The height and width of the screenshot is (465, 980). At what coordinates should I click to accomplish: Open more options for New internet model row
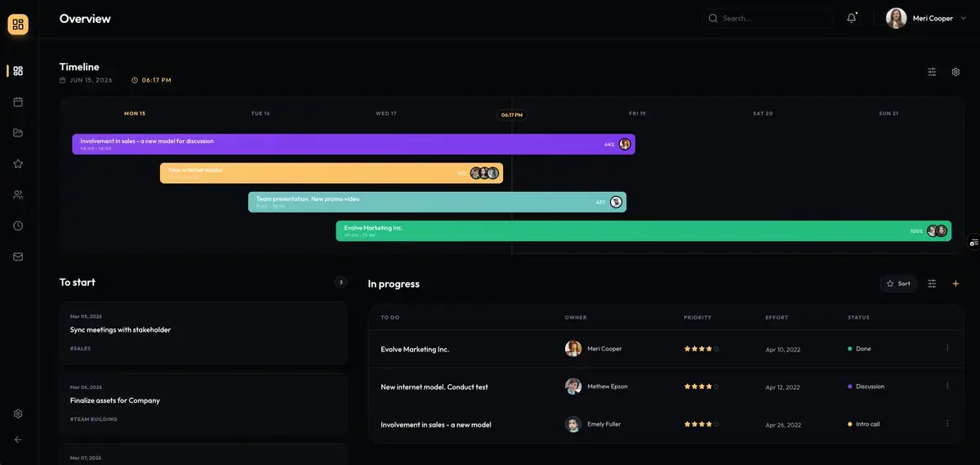[x=947, y=386]
